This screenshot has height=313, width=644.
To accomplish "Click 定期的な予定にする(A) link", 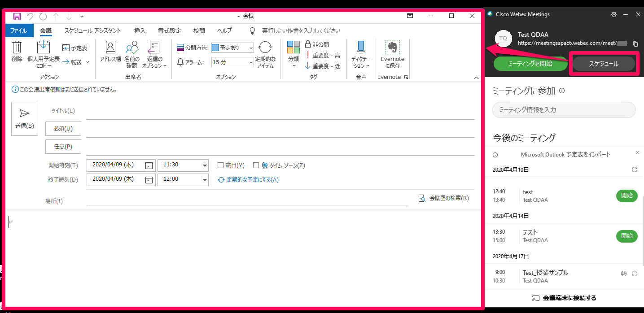I will click(248, 180).
